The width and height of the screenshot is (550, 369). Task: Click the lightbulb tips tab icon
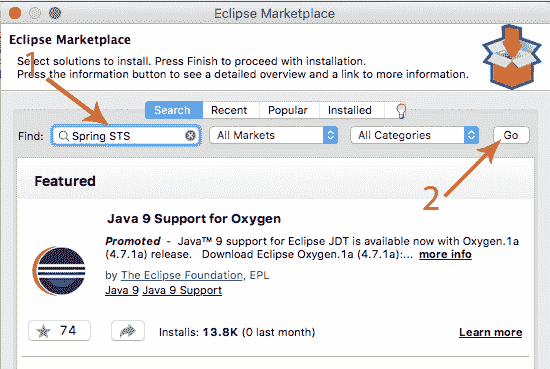pos(401,110)
